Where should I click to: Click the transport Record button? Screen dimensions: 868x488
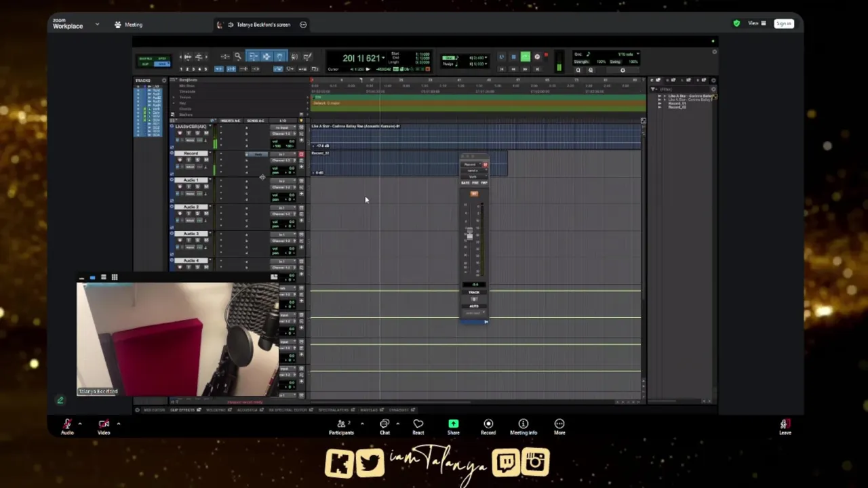tap(537, 57)
